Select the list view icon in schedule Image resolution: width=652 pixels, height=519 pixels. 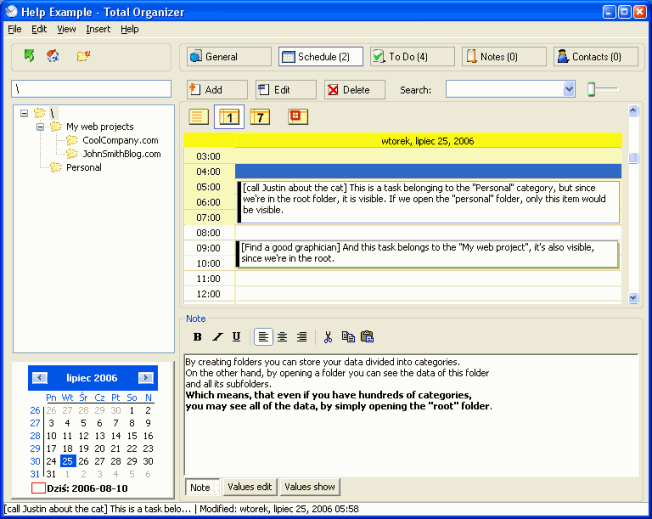pyautogui.click(x=198, y=117)
